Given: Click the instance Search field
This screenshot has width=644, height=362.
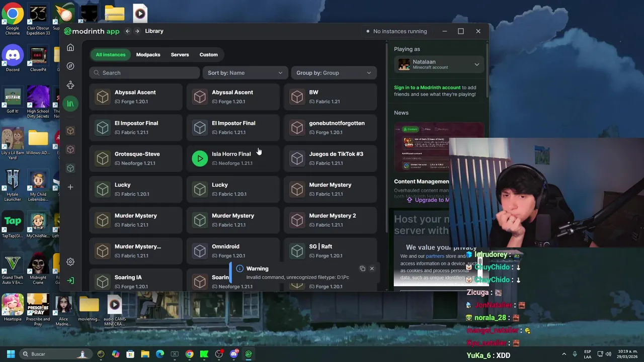Looking at the screenshot, I should point(144,73).
